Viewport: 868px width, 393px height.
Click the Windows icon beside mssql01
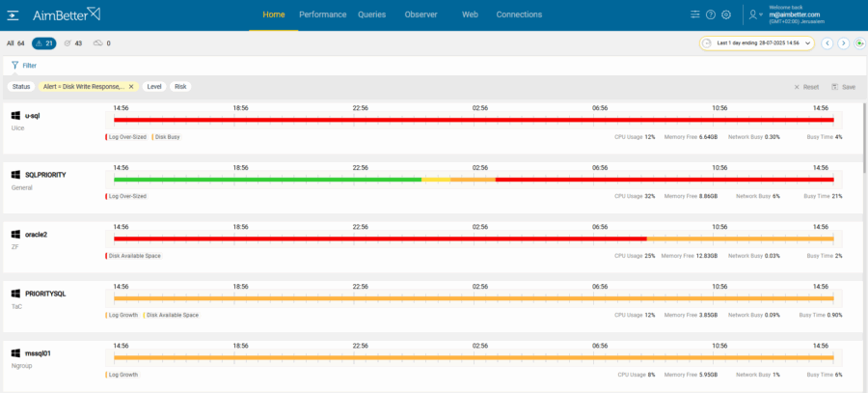tap(15, 353)
